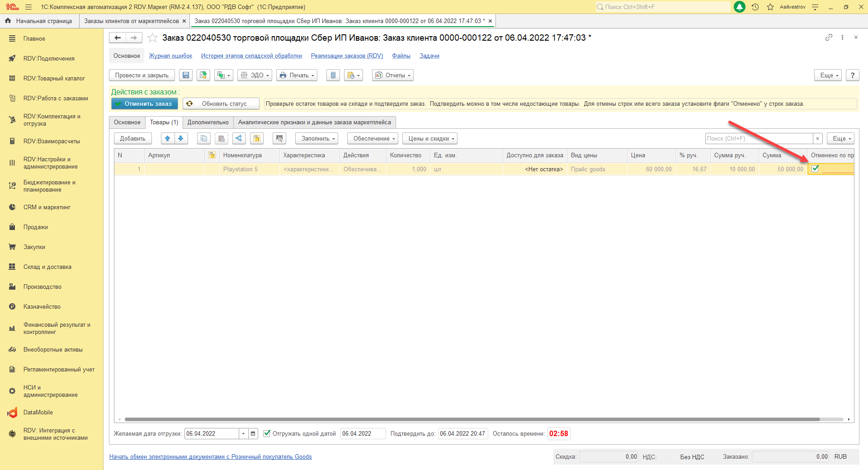This screenshot has width=868, height=470.
Task: Open the history clock icon in title bar
Action: click(x=755, y=7)
